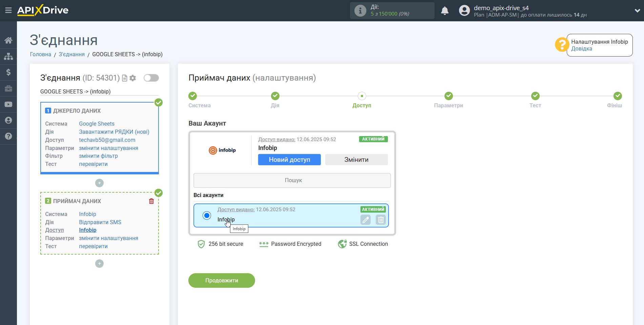Go to Home in sidebar
This screenshot has width=644, height=325.
coord(8,40)
